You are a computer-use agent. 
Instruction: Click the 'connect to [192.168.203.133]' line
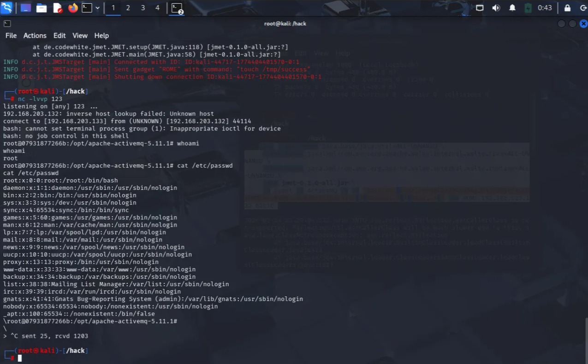point(127,121)
